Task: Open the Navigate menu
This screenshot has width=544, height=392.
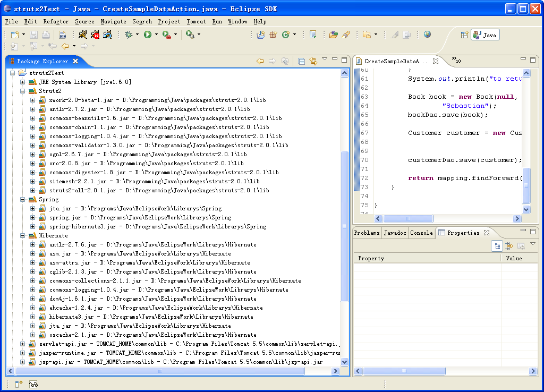Action: 114,21
